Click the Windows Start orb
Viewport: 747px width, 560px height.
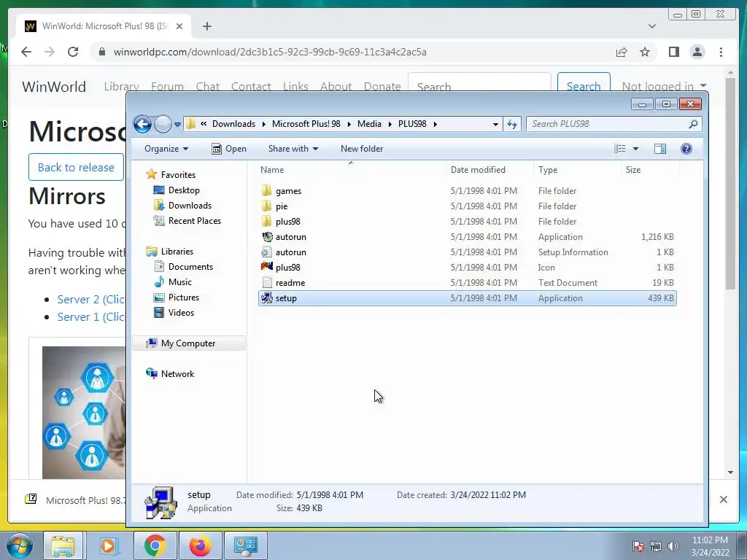pyautogui.click(x=19, y=545)
